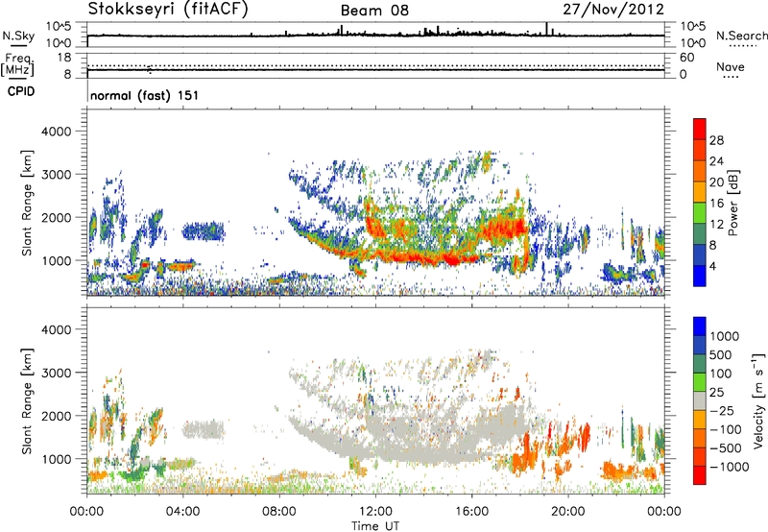Click the '3000' tick on velocity panel axis

56,373
